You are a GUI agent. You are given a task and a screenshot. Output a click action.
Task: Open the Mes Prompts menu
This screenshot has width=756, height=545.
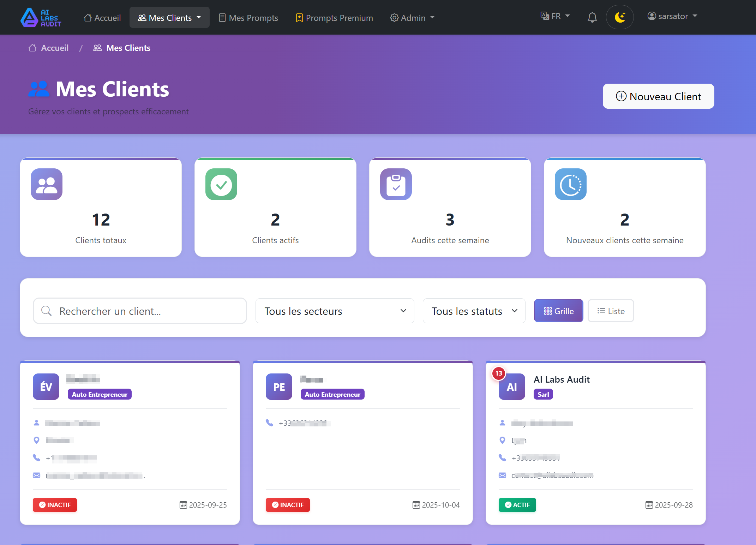pos(248,17)
